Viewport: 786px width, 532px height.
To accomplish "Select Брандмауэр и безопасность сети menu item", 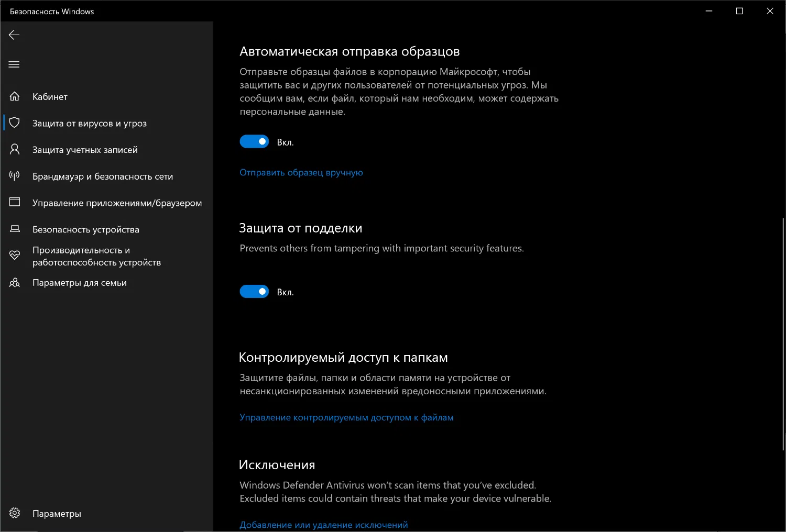I will [x=103, y=176].
